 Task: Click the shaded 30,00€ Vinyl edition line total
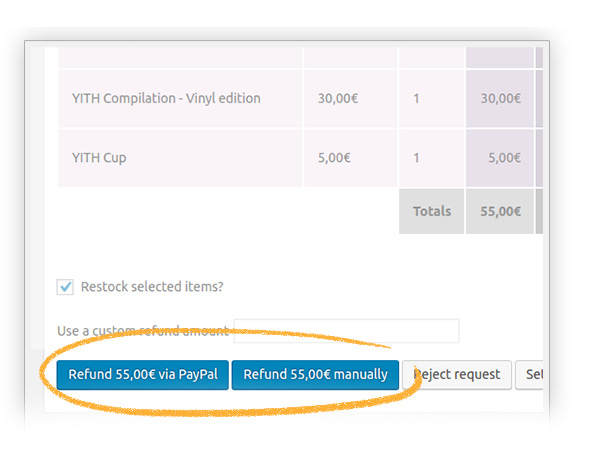[x=501, y=98]
